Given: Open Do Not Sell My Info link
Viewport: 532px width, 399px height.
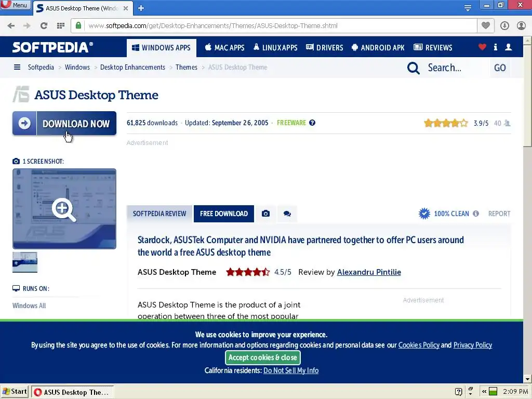Looking at the screenshot, I should (291, 370).
